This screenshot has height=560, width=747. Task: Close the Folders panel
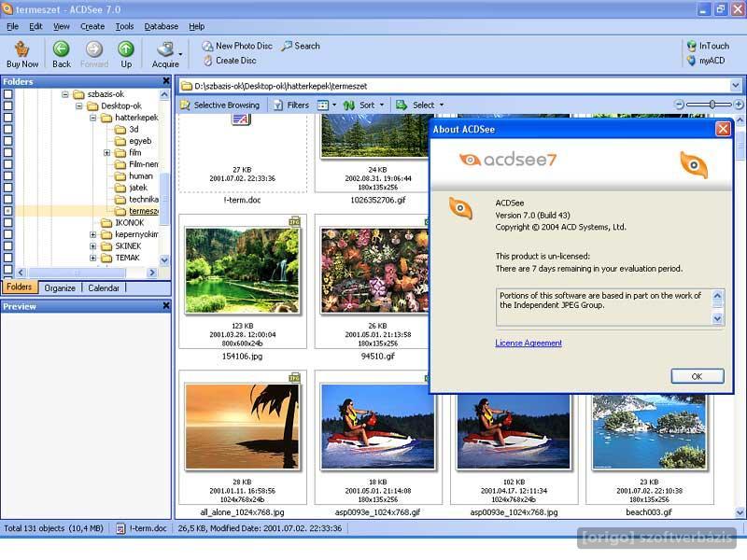pos(166,81)
